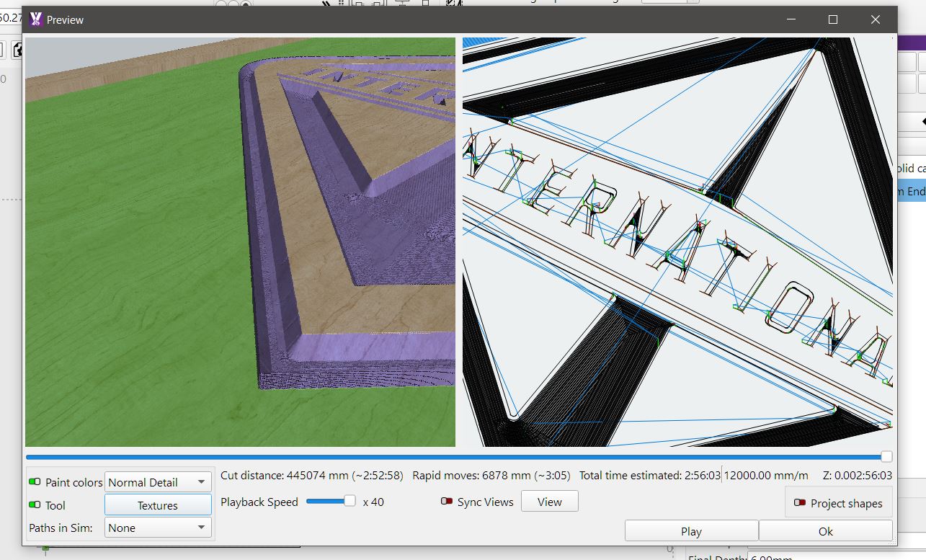The width and height of the screenshot is (926, 560).
Task: Click the Textures button
Action: click(158, 505)
